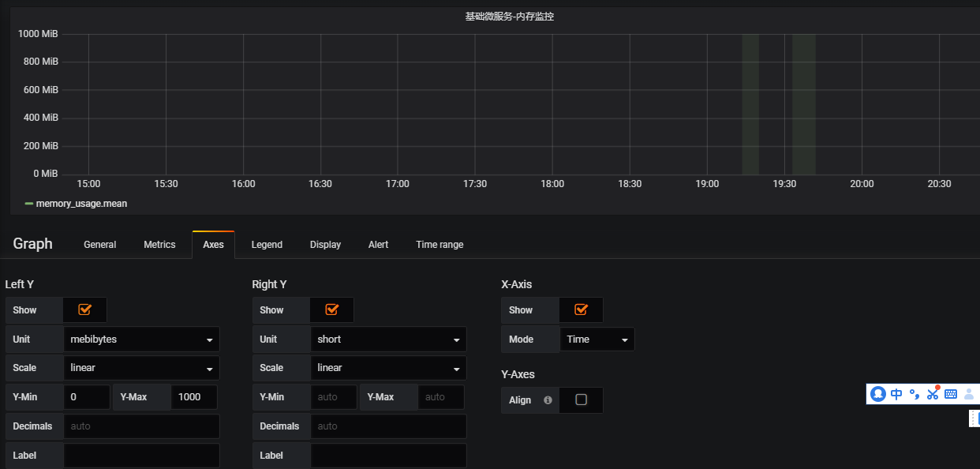Open the Legend tab
This screenshot has width=980, height=469.
[267, 245]
